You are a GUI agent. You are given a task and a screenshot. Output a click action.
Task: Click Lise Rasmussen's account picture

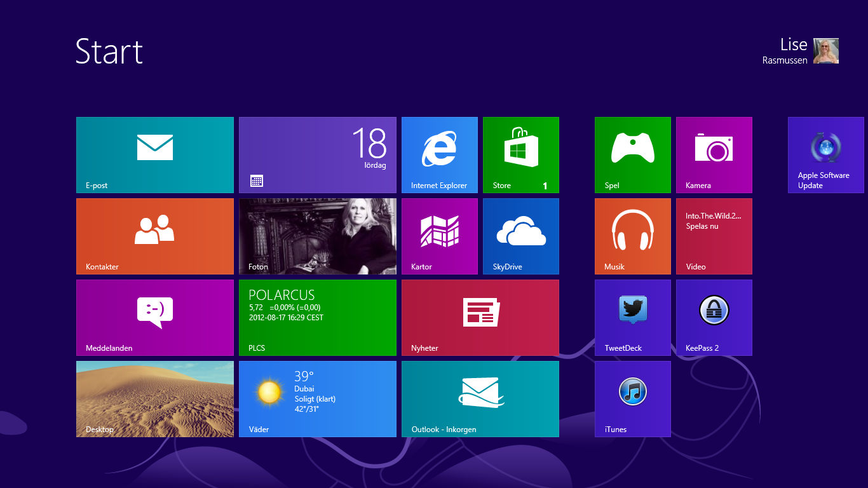pos(826,51)
